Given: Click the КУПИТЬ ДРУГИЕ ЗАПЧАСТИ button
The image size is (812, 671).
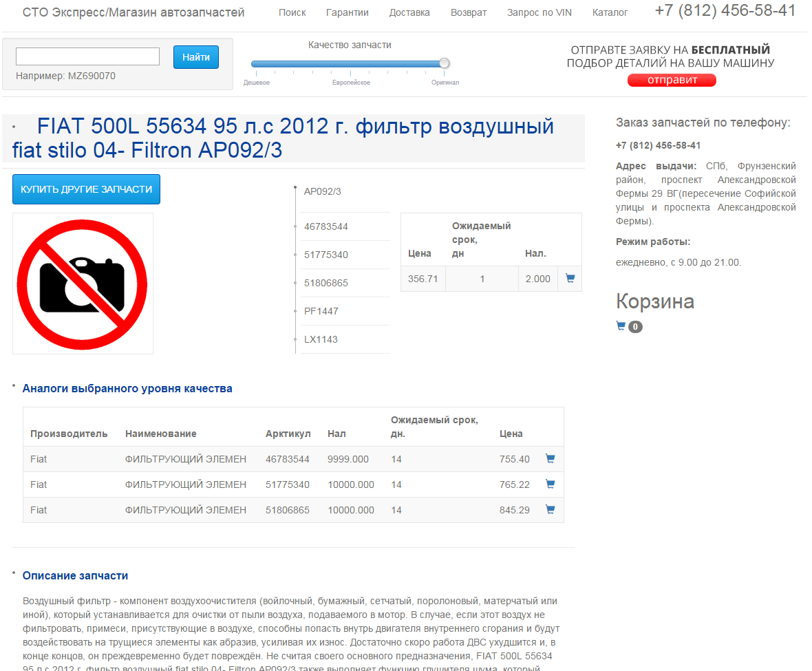Looking at the screenshot, I should [x=86, y=189].
